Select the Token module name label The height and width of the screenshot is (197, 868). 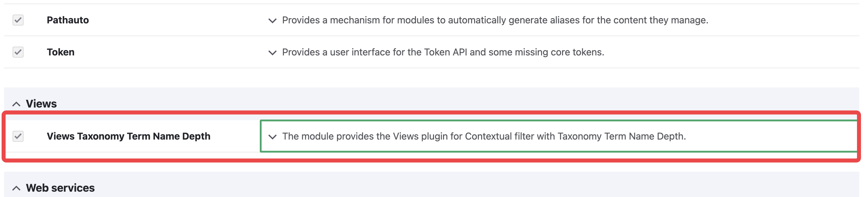pyautogui.click(x=61, y=52)
